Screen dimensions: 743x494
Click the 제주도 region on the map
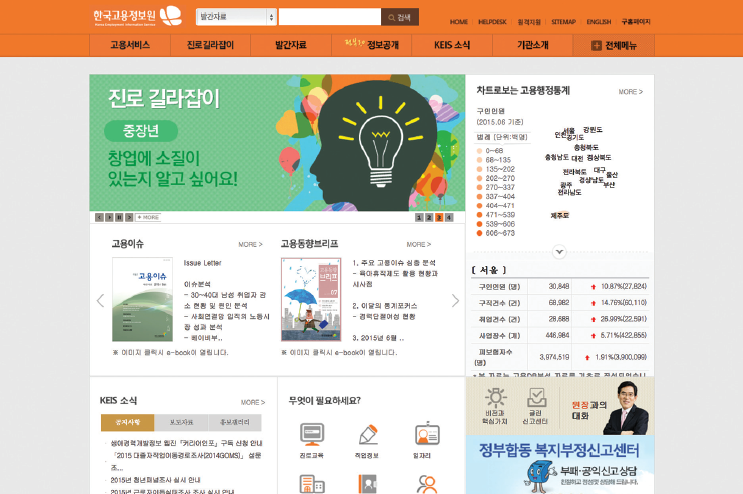pyautogui.click(x=559, y=215)
